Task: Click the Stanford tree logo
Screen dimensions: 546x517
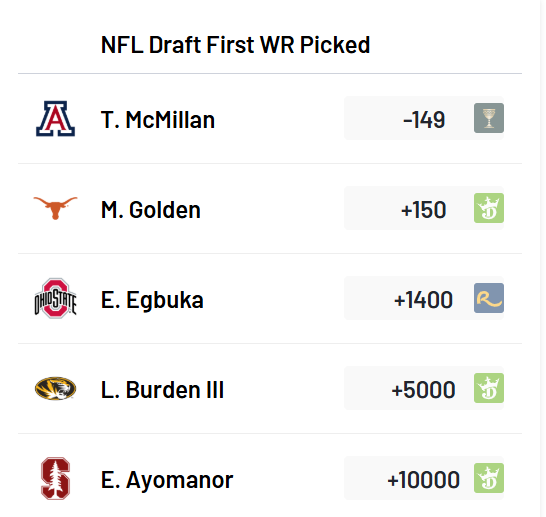Action: click(55, 478)
